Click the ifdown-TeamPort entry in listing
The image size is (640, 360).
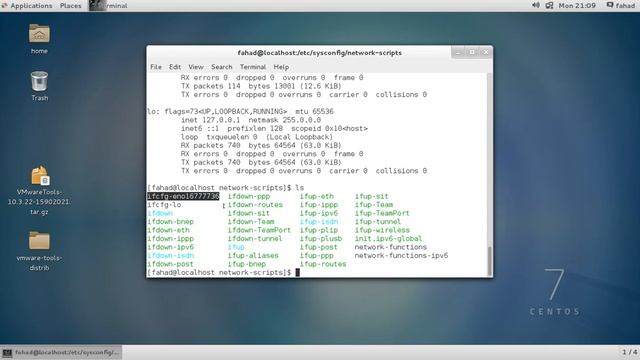point(259,230)
